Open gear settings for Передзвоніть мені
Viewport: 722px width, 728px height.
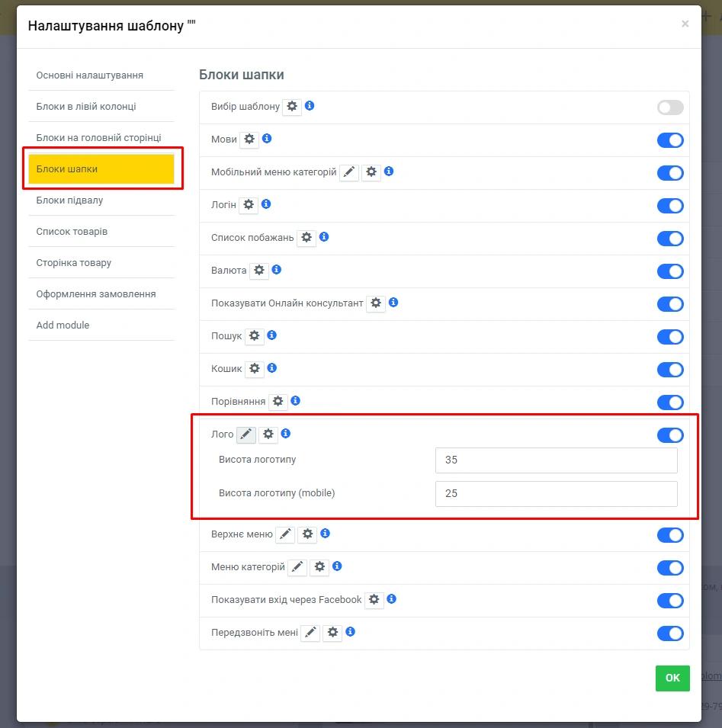point(332,633)
